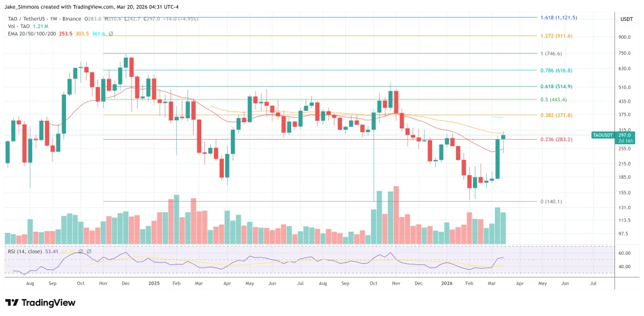644x316 pixels.
Task: Click the 1 (746.6) Fibonacci level label
Action: [551, 54]
